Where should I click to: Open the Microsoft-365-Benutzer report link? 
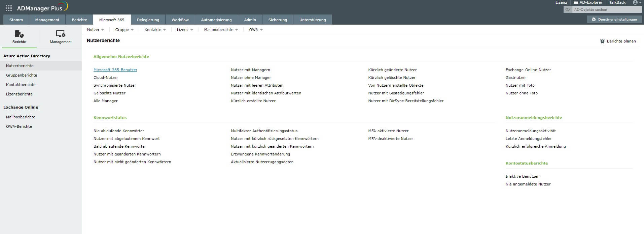(x=115, y=70)
